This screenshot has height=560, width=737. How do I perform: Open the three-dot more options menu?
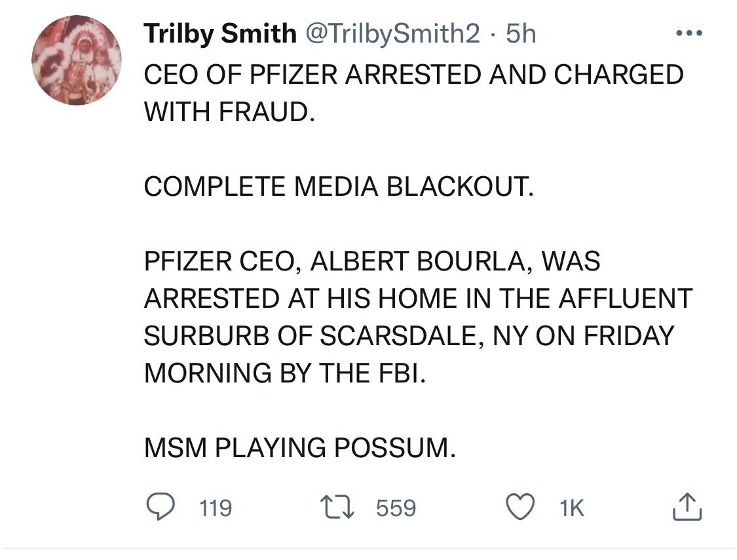(x=688, y=33)
